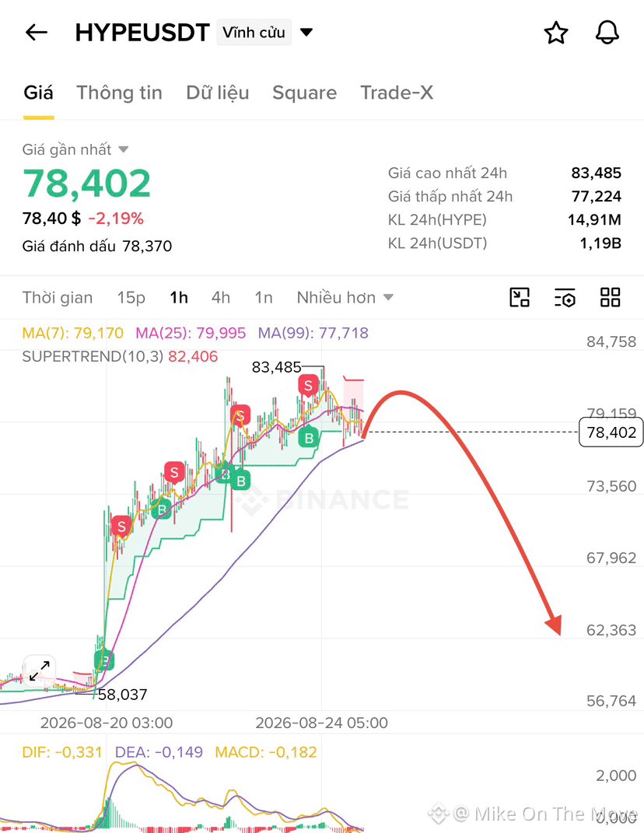The image size is (644, 833).
Task: Tap the MA(99): 77,718 indicator label
Action: pos(313,333)
